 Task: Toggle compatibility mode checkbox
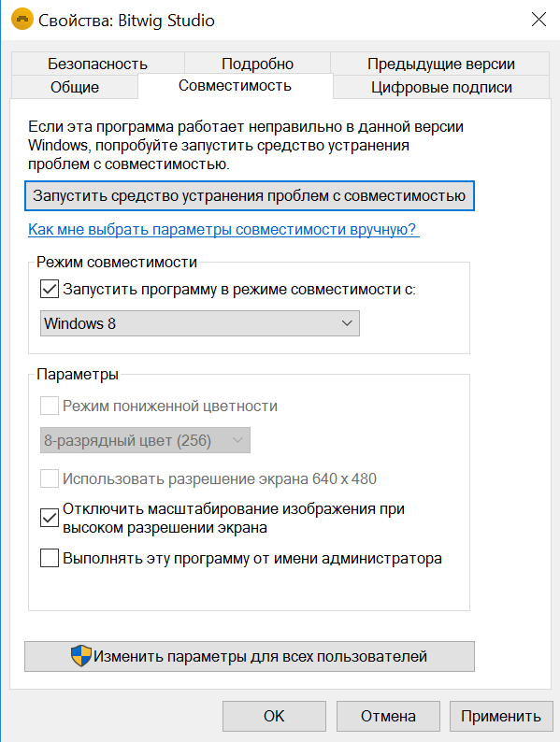pos(50,289)
